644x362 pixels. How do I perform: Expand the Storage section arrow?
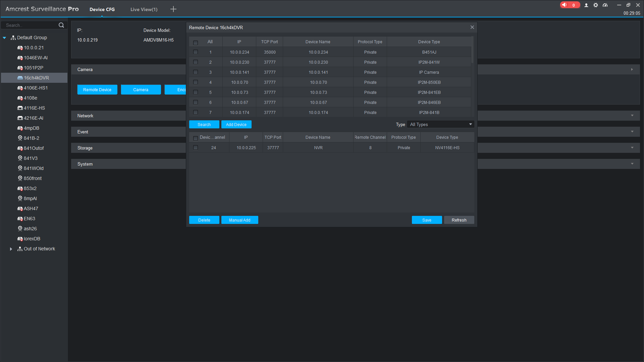click(632, 148)
